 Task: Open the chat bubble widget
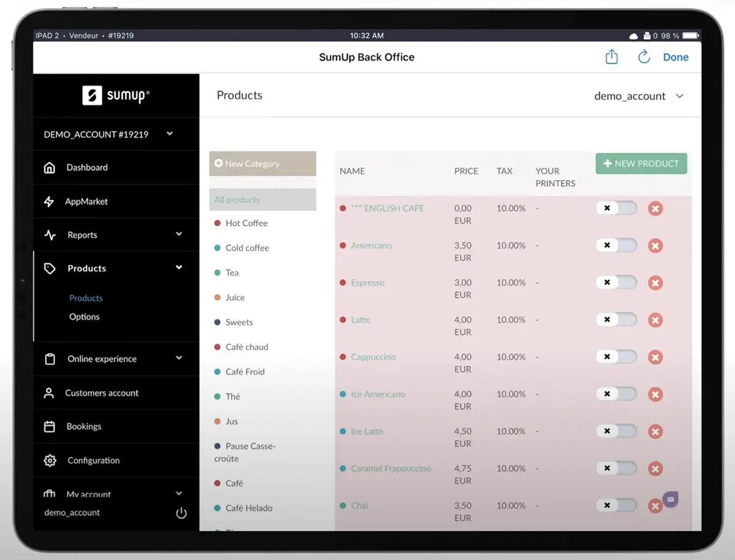point(671,499)
